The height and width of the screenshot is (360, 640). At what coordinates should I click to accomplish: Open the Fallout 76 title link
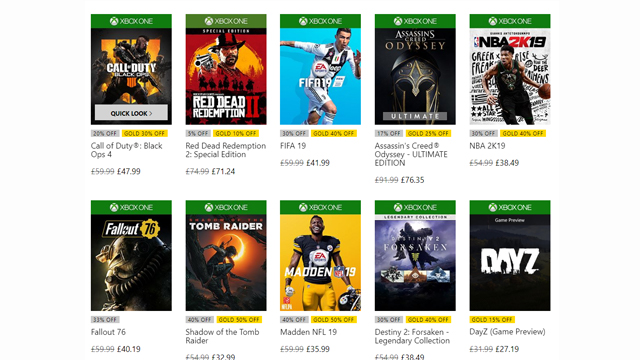point(108,332)
